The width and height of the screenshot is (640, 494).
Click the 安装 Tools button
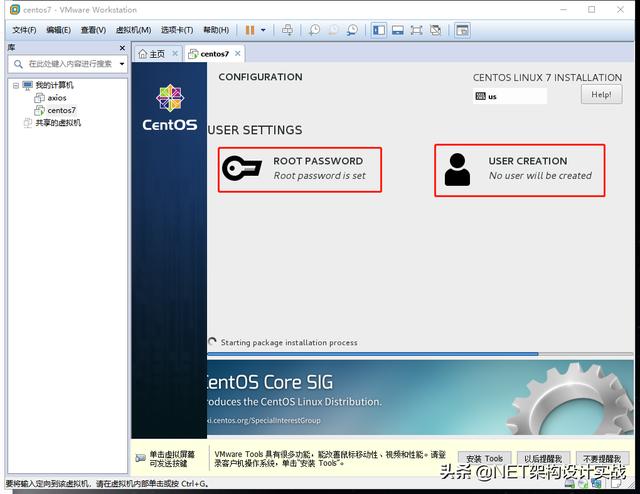(x=484, y=459)
